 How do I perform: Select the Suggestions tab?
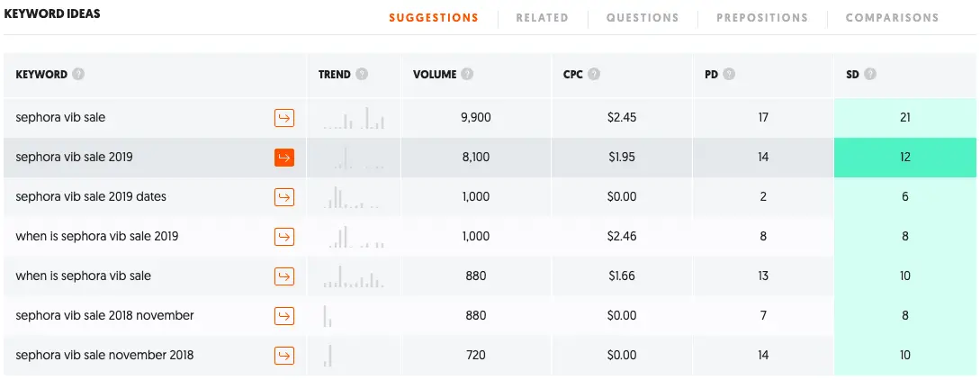point(434,18)
